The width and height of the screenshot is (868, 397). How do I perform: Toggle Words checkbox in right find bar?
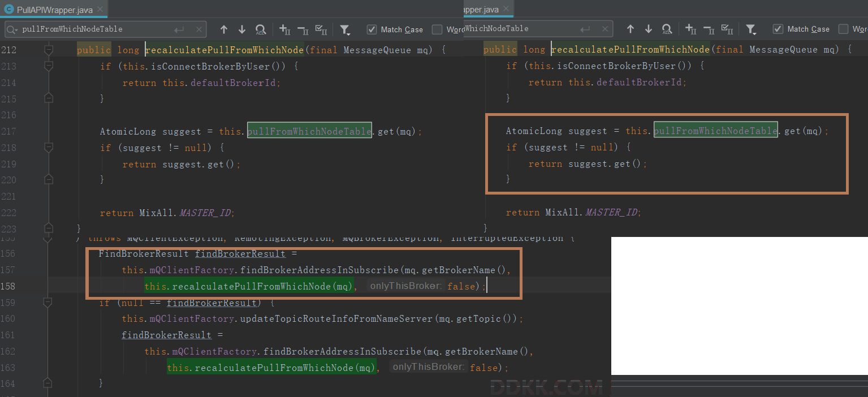[x=844, y=29]
